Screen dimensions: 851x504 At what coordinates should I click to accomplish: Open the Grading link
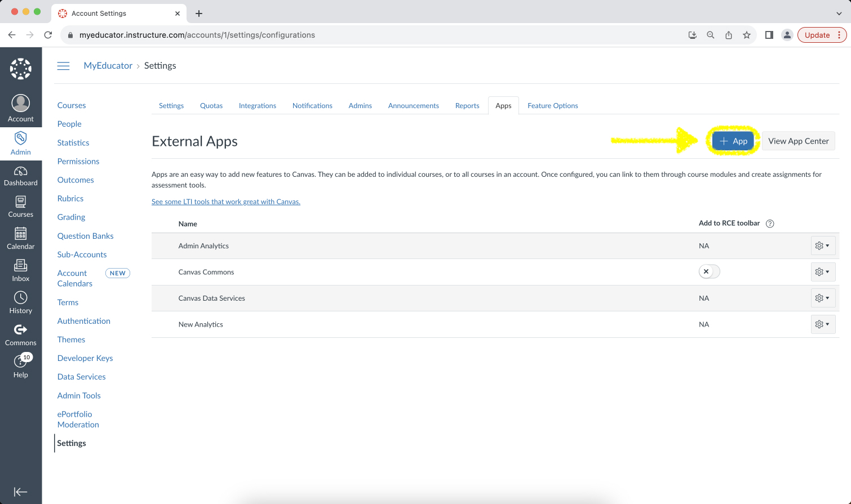tap(71, 217)
